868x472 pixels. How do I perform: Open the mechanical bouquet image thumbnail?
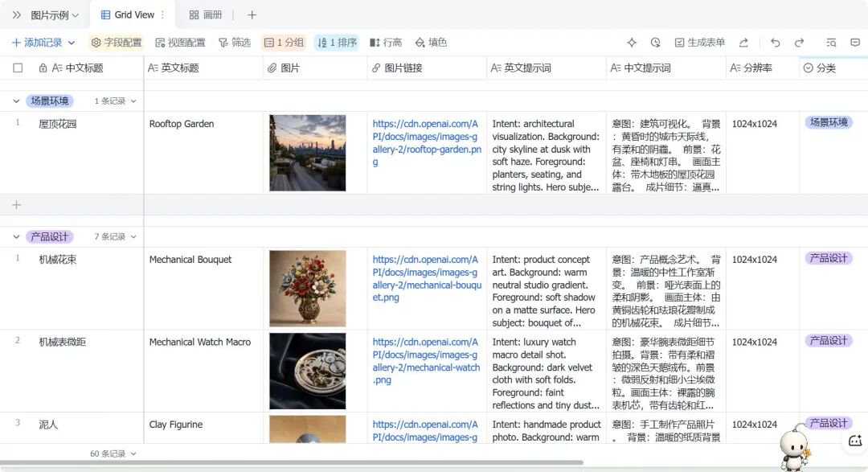click(x=308, y=289)
